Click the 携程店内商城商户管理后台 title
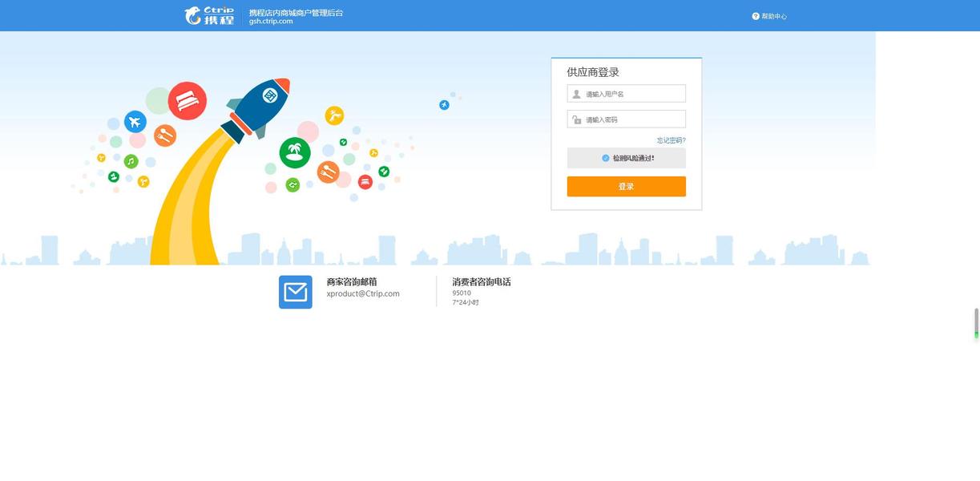The width and height of the screenshot is (980, 481). [296, 12]
